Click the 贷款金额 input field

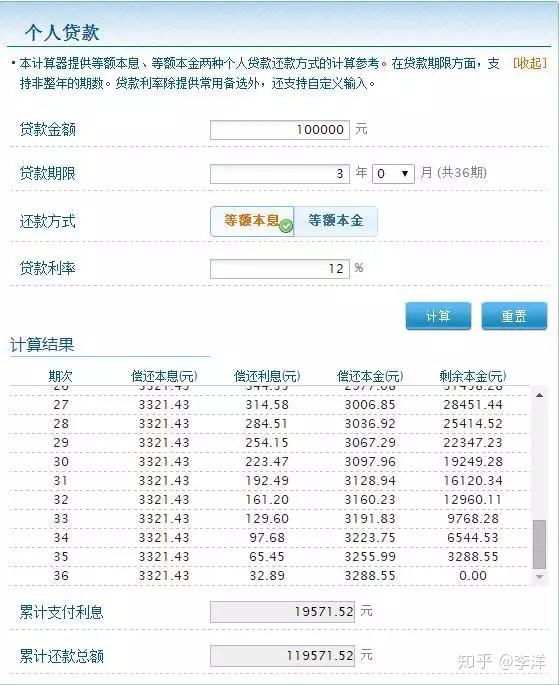pos(280,130)
